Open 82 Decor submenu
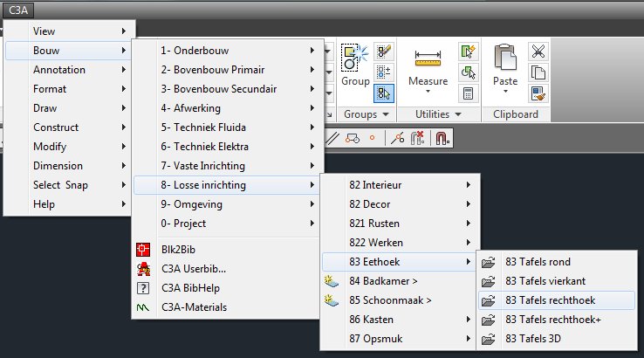 pyautogui.click(x=398, y=203)
